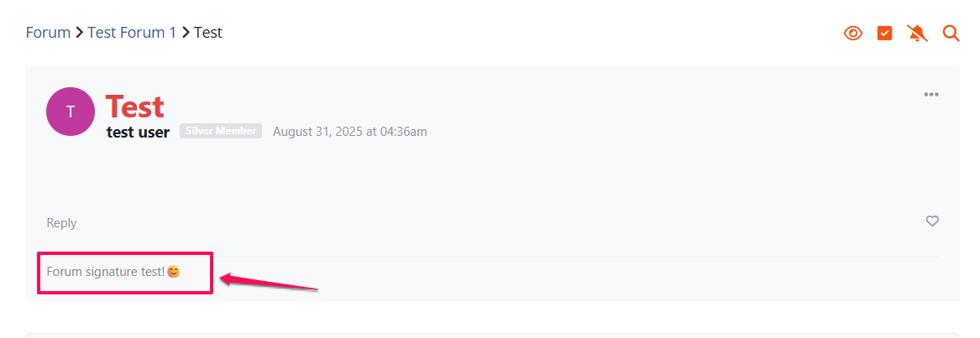980x338 pixels.
Task: Like the post with the heart icon
Action: pos(932,221)
